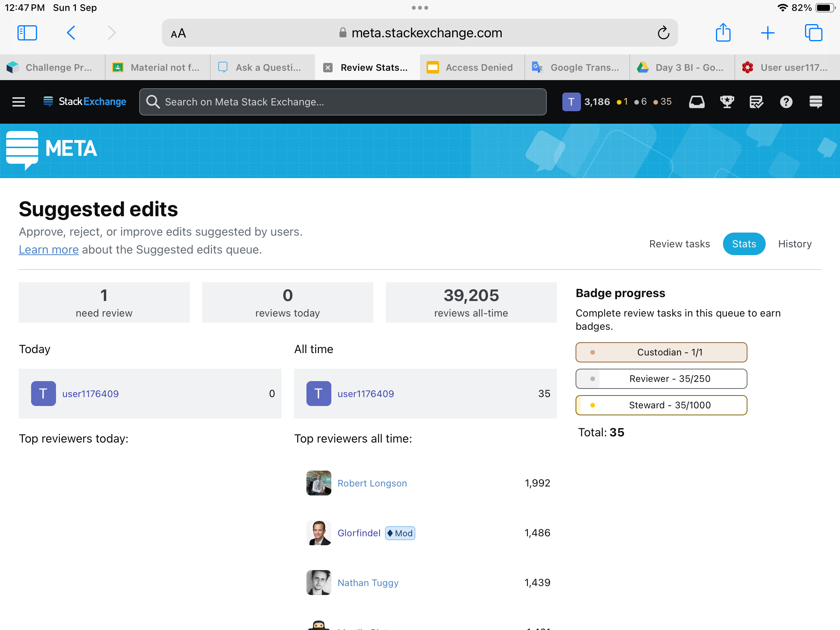Click the Custodian badge progress bar
This screenshot has height=630, width=840.
(661, 352)
